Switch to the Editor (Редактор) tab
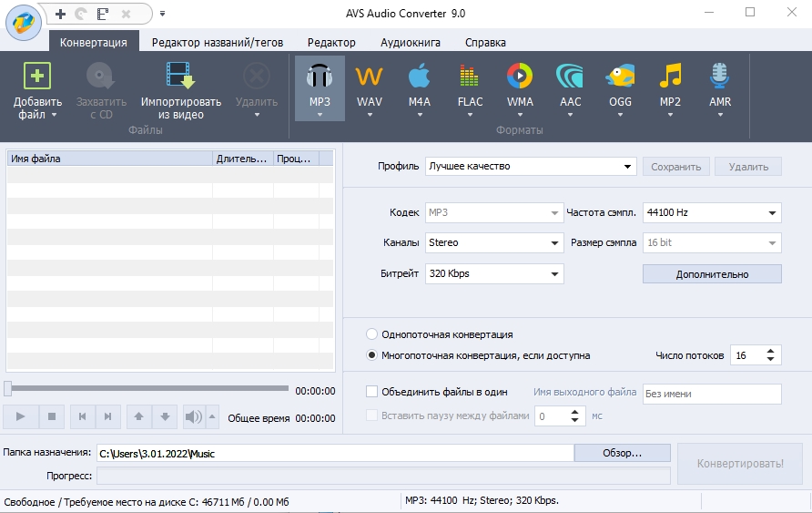 coord(331,42)
